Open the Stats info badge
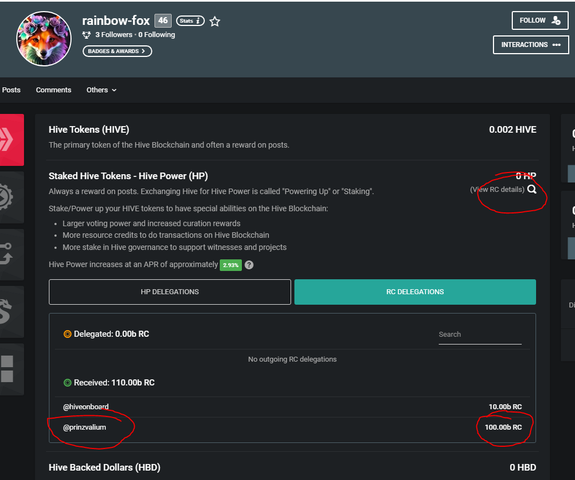Image resolution: width=575 pixels, height=480 pixels. [x=190, y=21]
